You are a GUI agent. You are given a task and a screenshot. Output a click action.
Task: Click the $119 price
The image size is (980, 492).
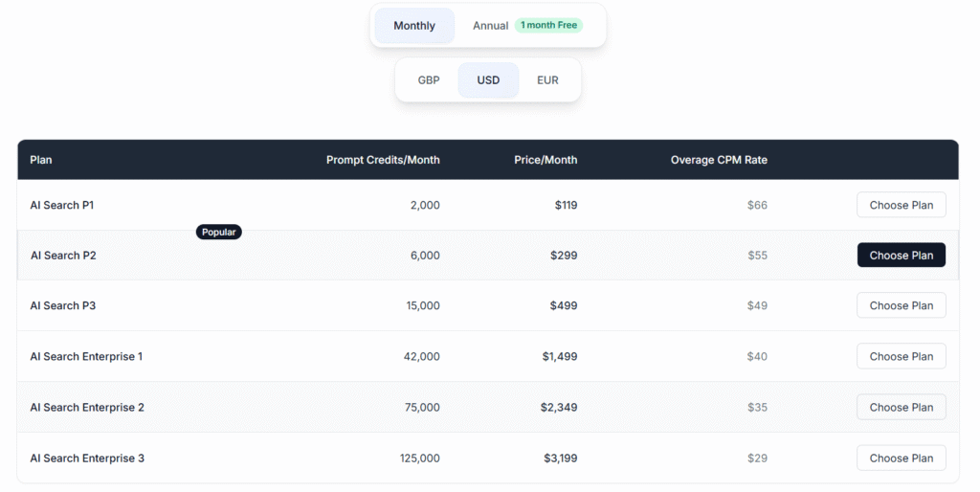[x=567, y=205]
